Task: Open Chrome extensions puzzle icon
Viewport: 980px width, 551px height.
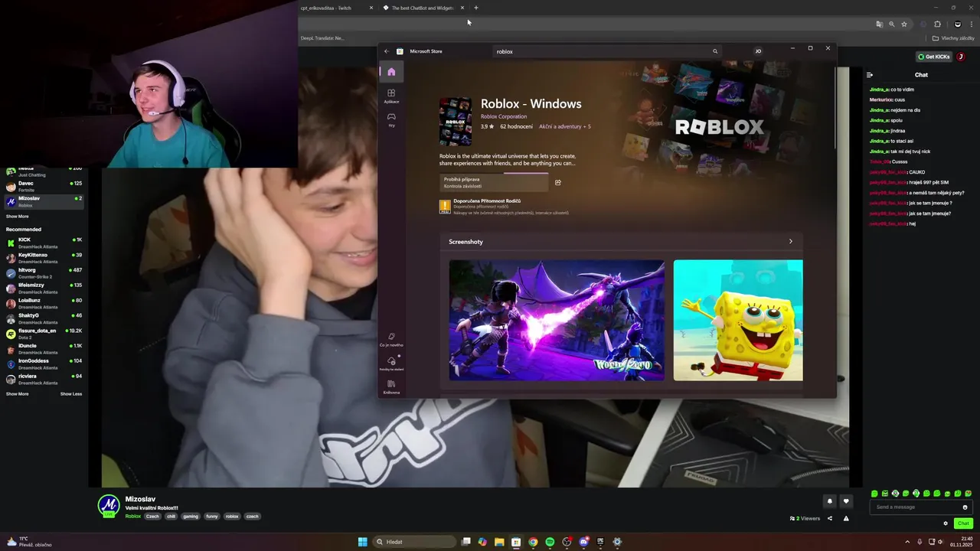Action: click(938, 24)
